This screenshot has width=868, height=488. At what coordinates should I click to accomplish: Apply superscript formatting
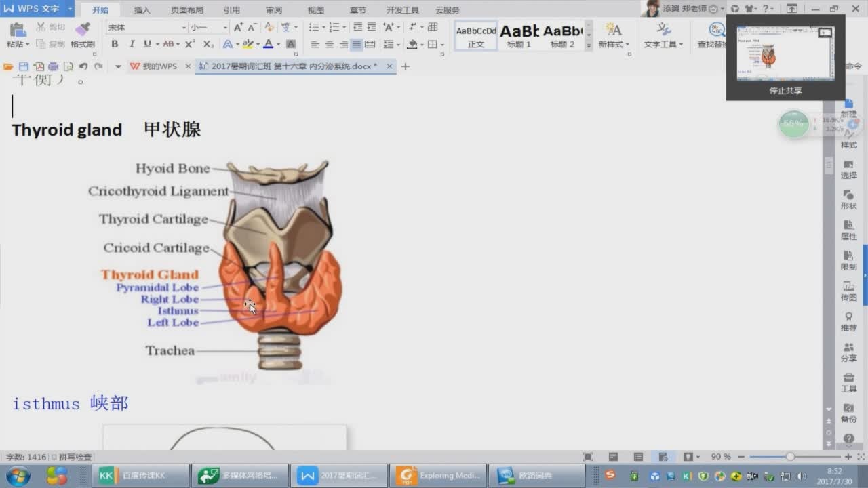tap(191, 44)
